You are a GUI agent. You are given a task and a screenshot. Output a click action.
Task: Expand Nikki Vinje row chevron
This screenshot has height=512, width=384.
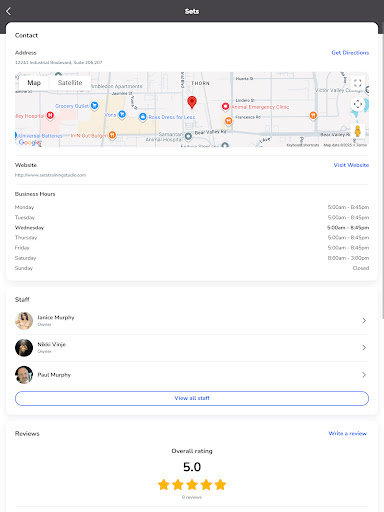coord(364,348)
